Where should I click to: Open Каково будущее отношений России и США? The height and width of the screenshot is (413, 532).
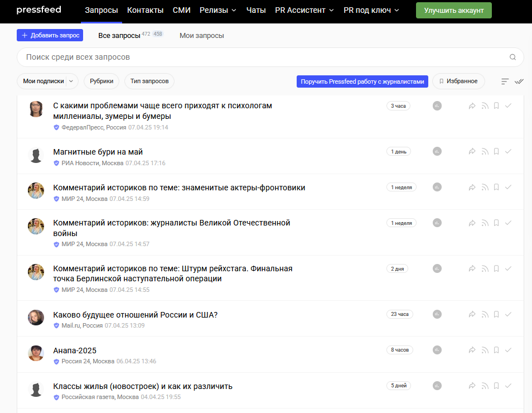pos(135,315)
